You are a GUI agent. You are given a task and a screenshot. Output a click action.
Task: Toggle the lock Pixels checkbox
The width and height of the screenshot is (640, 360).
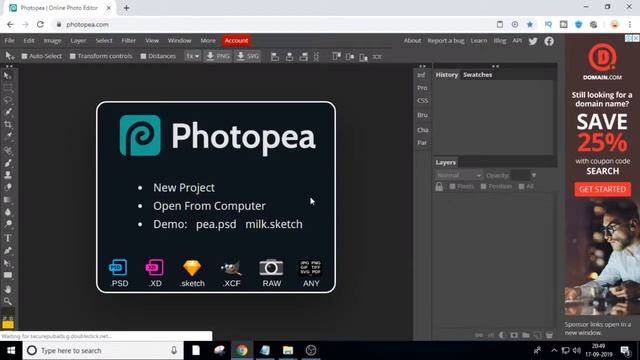(452, 187)
